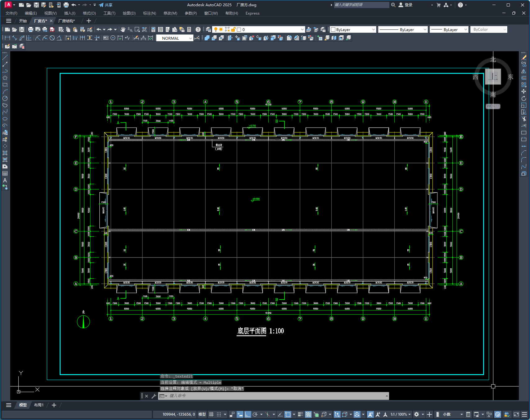The height and width of the screenshot is (420, 530).
Task: Open the 文件(F) menu
Action: 11,13
